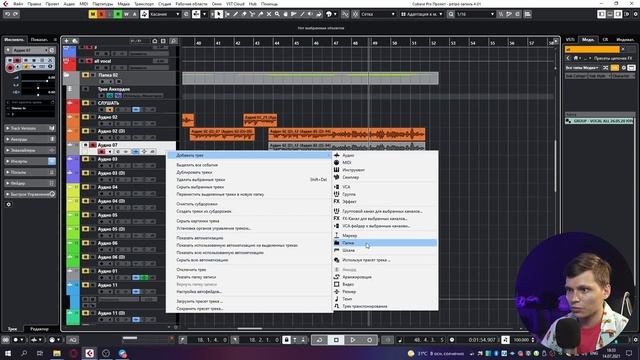640x360 pixels.
Task: Select the Zoom magnifier tool
Action: [x=277, y=14]
